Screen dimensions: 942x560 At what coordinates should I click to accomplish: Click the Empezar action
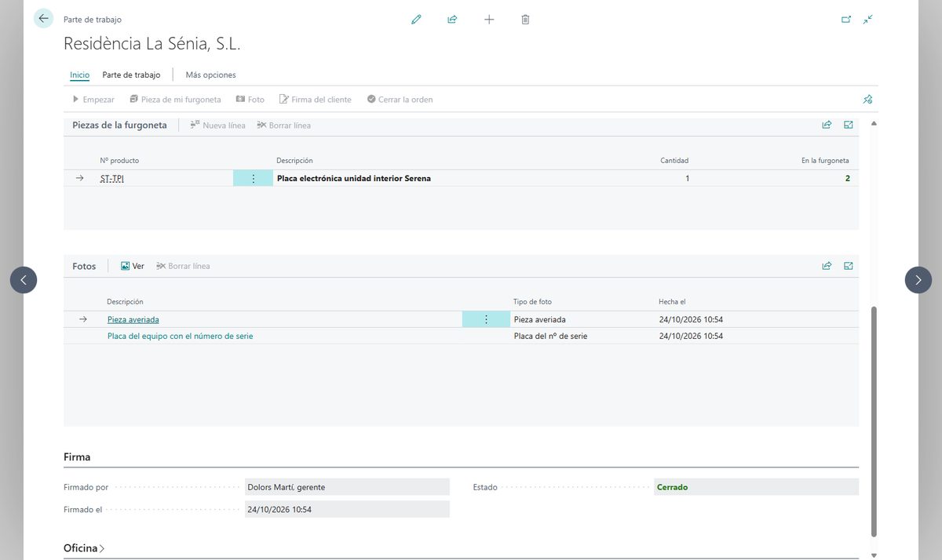click(x=93, y=100)
